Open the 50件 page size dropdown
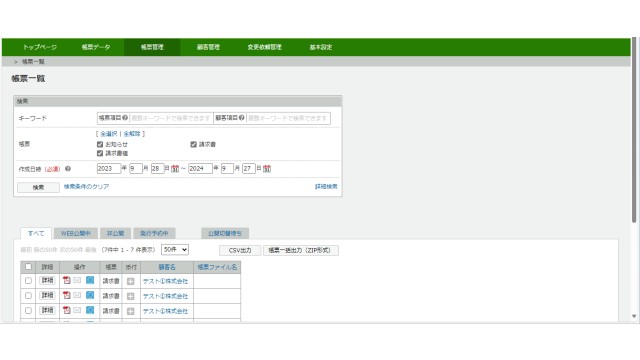 click(x=175, y=249)
